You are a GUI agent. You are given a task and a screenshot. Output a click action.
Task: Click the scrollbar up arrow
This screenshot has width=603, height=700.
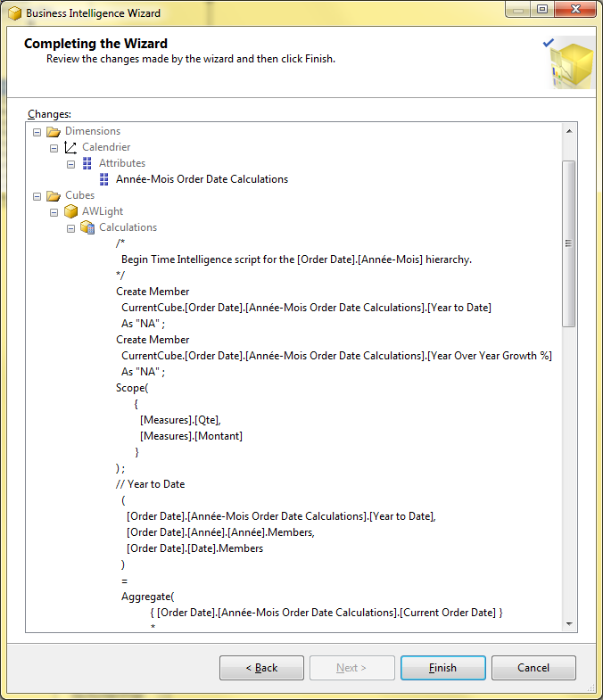[568, 130]
